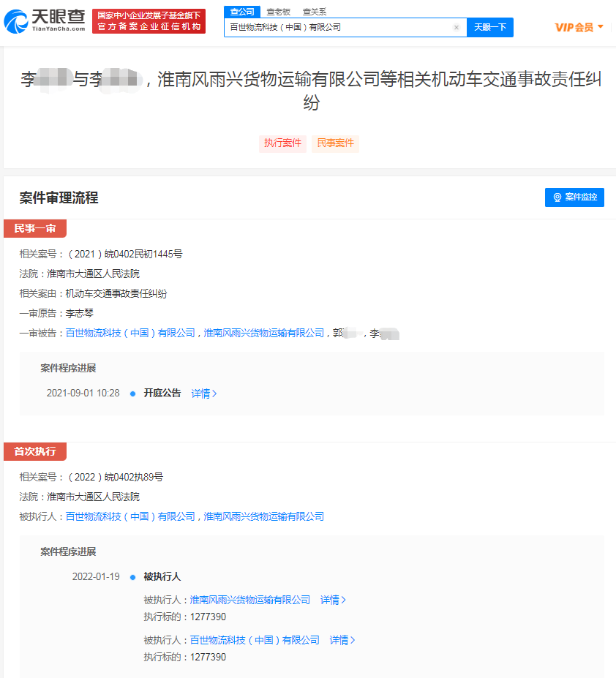This screenshot has height=678, width=616.
Task: View 详情 for 淮南风雨兴货物运输有限公司 execution
Action: 333,600
